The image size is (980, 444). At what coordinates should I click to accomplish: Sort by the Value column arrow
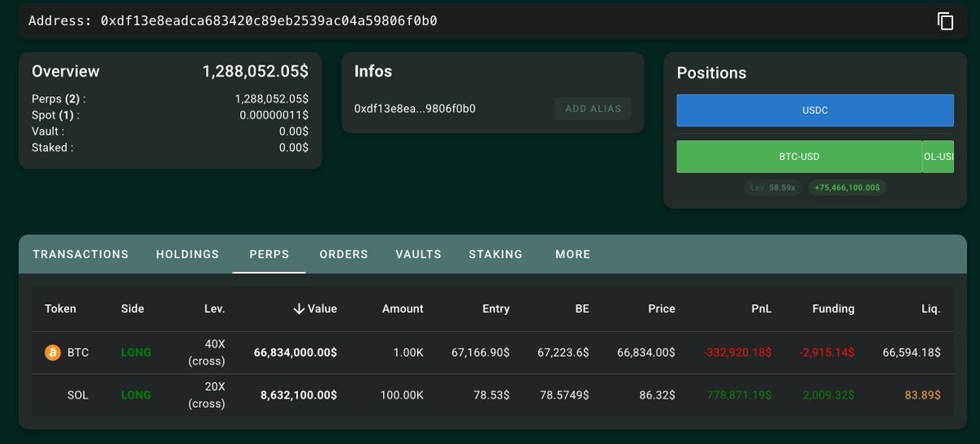[299, 309]
